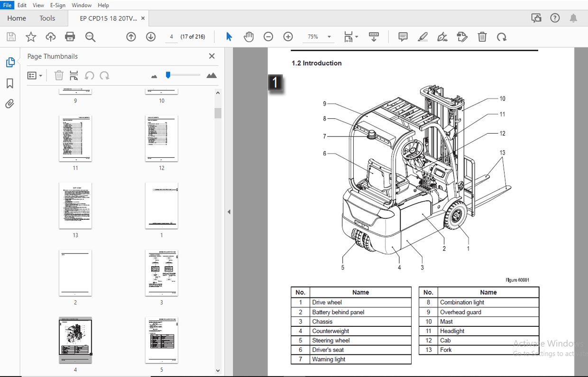Open Page Thumbnails sidebar icon
Image resolution: width=588 pixels, height=377 pixels.
[x=10, y=62]
